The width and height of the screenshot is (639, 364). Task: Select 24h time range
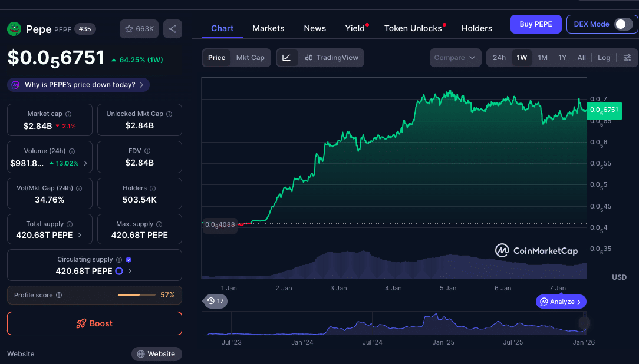point(499,58)
